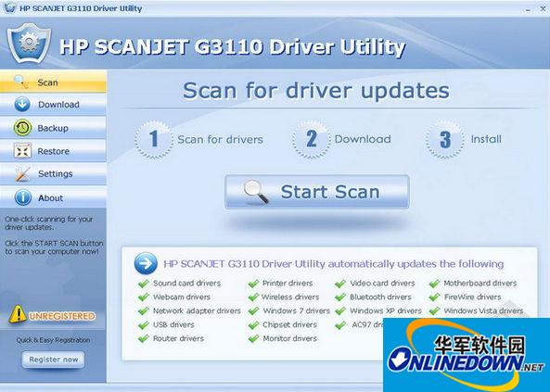Image resolution: width=550 pixels, height=392 pixels.
Task: Open the Restore section in sidebar
Action: [53, 151]
